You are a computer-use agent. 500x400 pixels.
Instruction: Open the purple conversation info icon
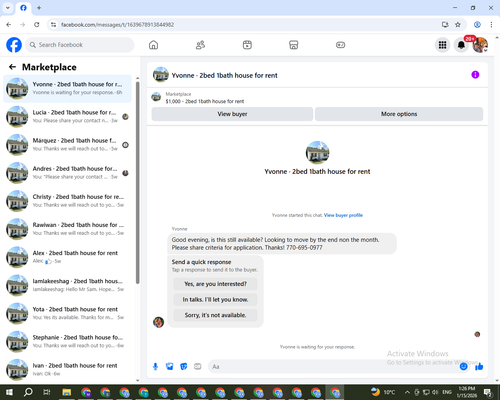pos(475,75)
